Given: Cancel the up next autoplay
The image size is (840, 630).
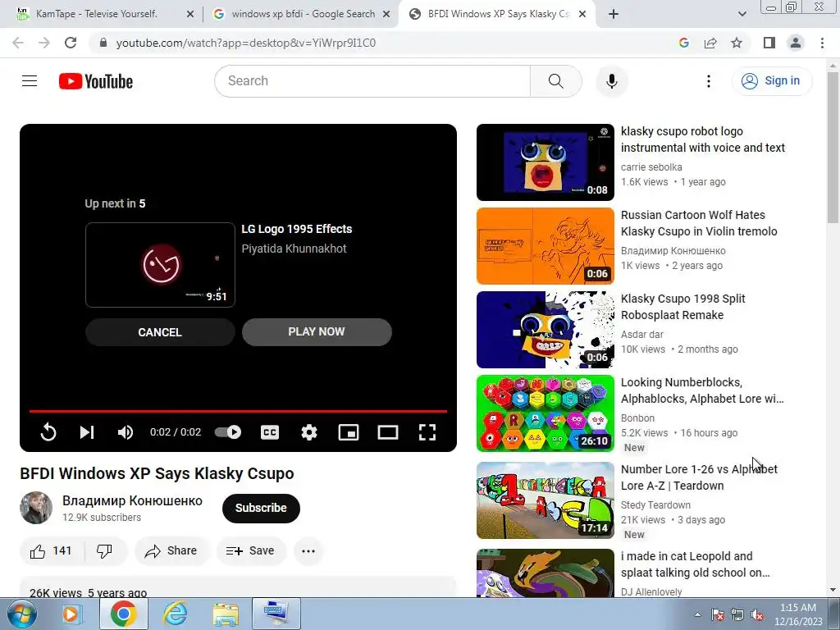Looking at the screenshot, I should [160, 332].
